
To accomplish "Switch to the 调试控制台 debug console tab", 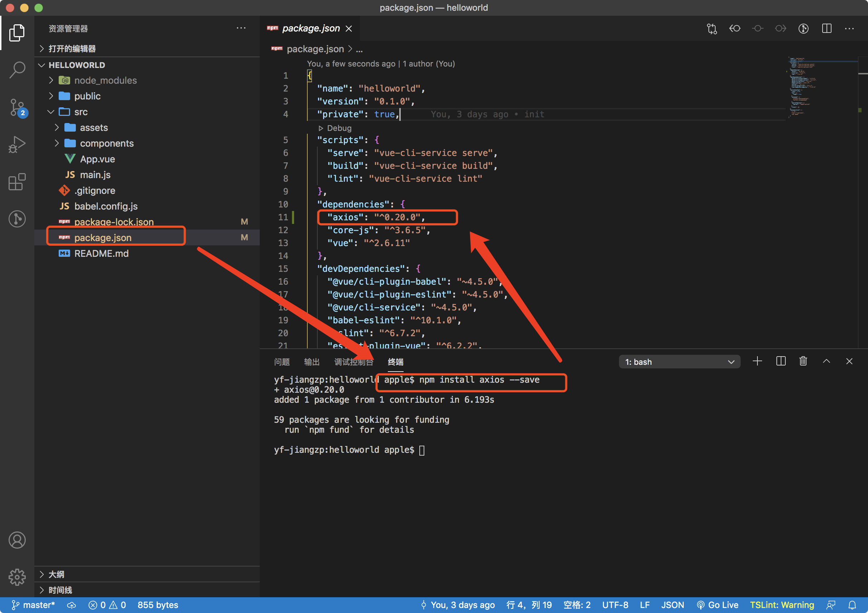I will click(353, 362).
